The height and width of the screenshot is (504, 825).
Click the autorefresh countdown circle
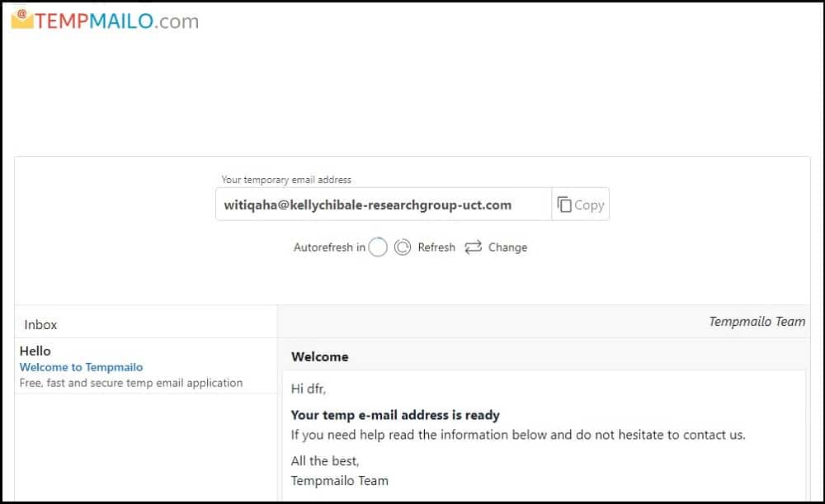pos(378,247)
